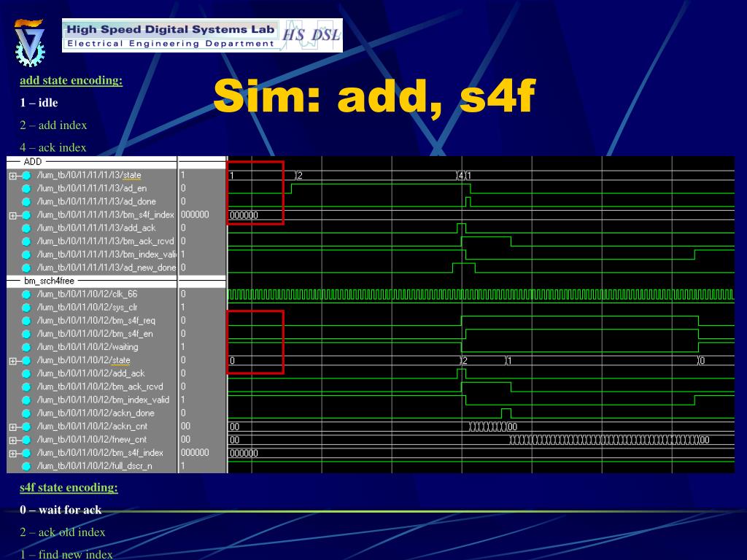The height and width of the screenshot is (560, 747).
Task: Click the ackn_done pulse in the waveform
Action: point(506,413)
